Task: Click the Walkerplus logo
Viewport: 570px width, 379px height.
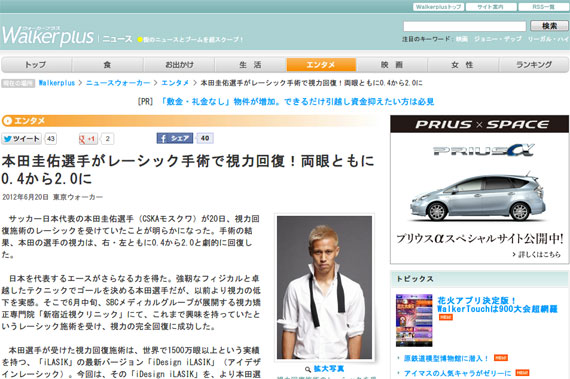Action: [x=48, y=36]
